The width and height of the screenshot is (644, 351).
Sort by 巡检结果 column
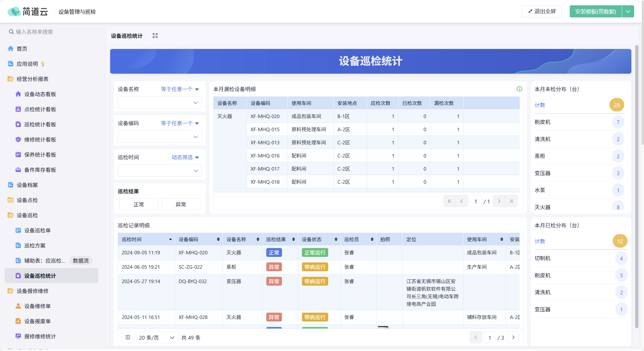coord(293,239)
